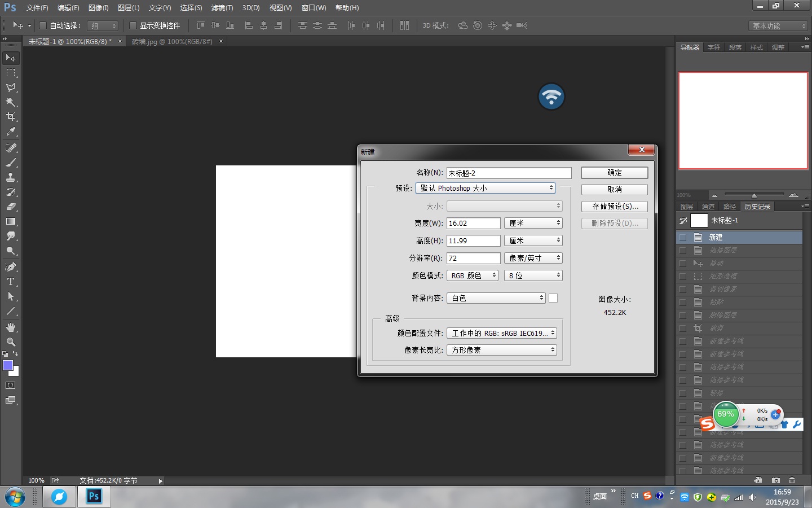The width and height of the screenshot is (812, 508).
Task: Click the 存储预设(S)... button
Action: click(x=614, y=207)
